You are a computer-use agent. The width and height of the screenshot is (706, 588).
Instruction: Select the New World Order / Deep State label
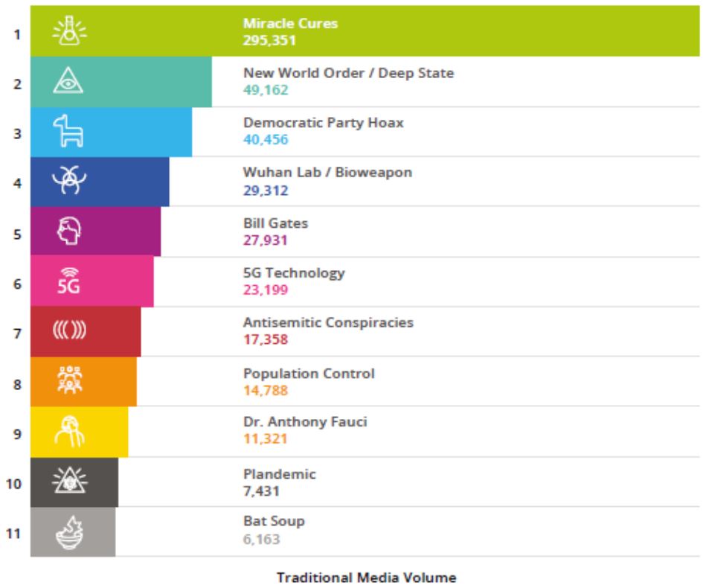point(348,74)
